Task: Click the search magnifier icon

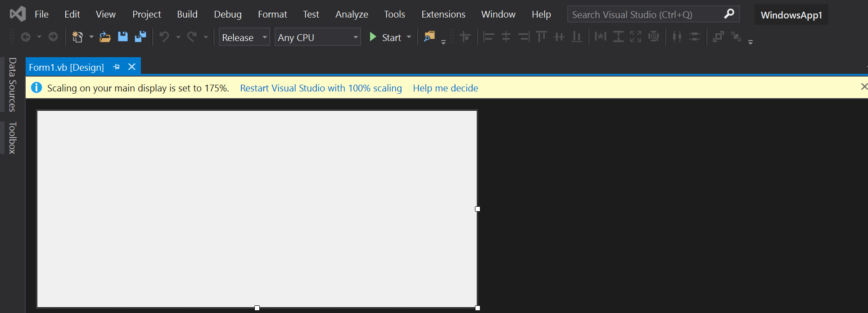Action: tap(729, 14)
